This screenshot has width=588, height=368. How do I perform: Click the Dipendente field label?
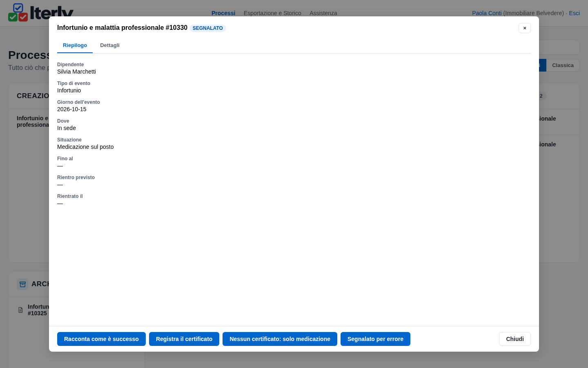click(x=70, y=65)
